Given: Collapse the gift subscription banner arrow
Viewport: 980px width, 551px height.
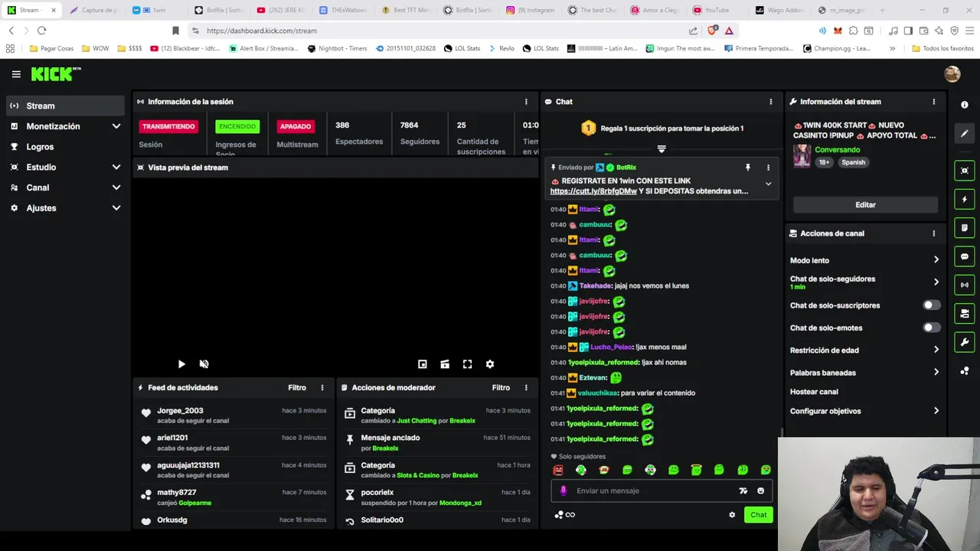Looking at the screenshot, I should 661,148.
